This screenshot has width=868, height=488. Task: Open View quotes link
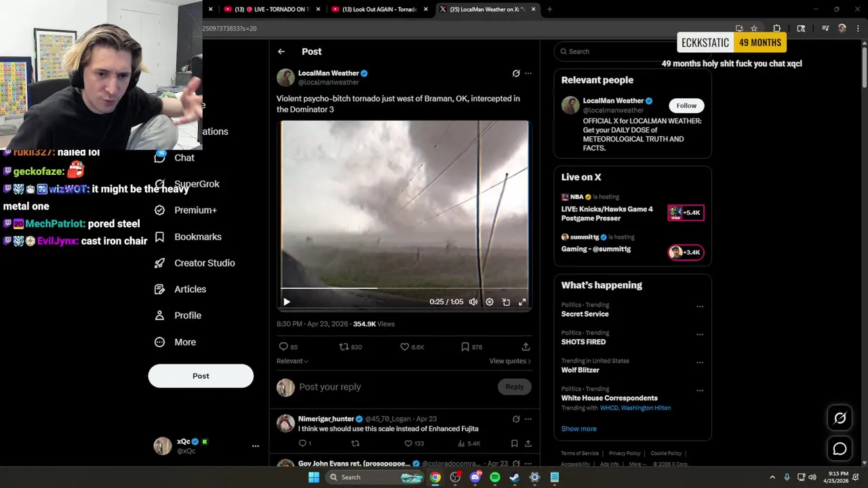pyautogui.click(x=510, y=361)
